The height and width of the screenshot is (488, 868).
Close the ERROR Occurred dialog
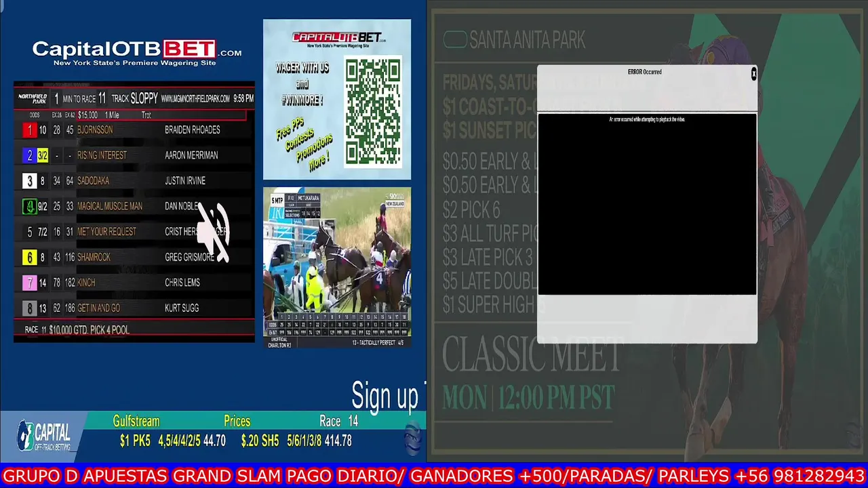pos(753,74)
